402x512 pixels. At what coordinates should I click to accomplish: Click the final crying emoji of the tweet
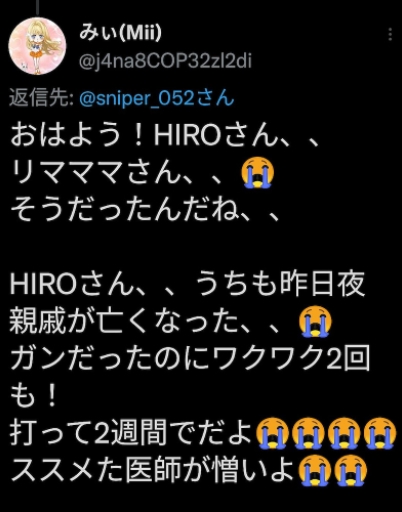[350, 470]
